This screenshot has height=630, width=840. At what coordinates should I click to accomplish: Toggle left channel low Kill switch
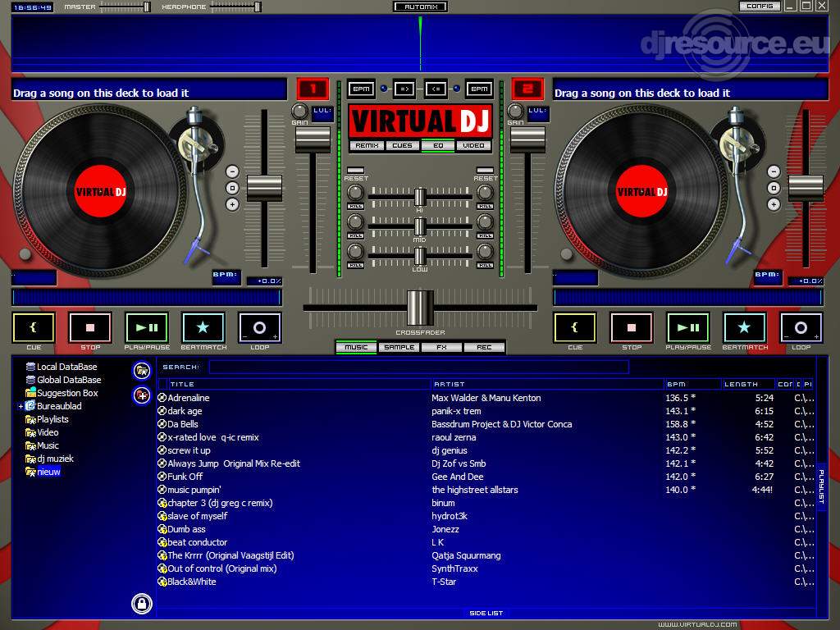(356, 265)
